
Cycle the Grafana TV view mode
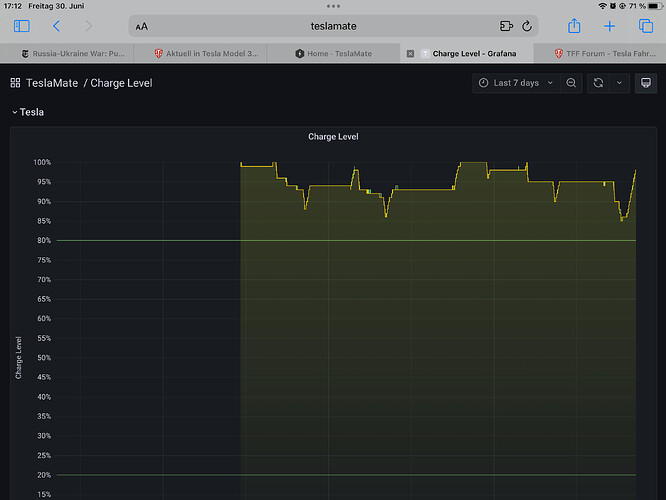(646, 83)
